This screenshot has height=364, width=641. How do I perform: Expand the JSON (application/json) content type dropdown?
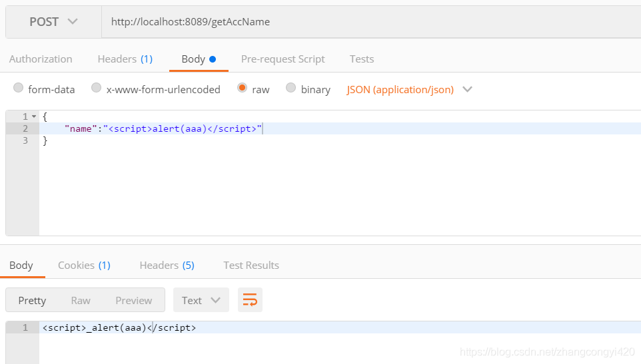coord(409,89)
